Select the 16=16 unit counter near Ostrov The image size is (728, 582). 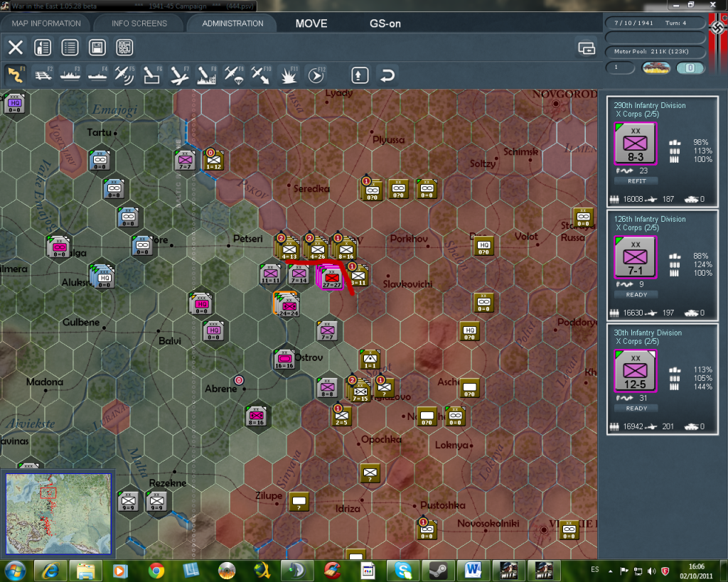pyautogui.click(x=284, y=360)
